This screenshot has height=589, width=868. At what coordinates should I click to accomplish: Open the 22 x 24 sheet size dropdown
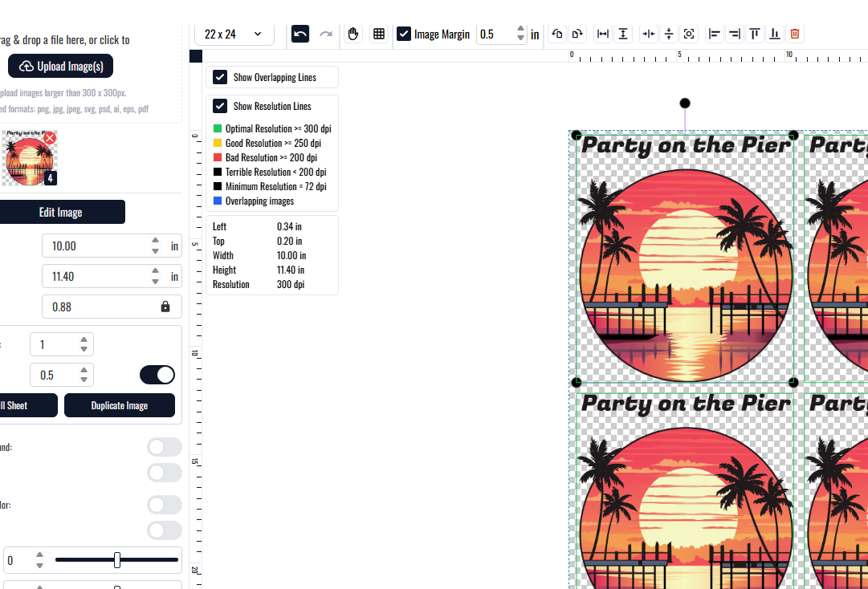[x=234, y=34]
